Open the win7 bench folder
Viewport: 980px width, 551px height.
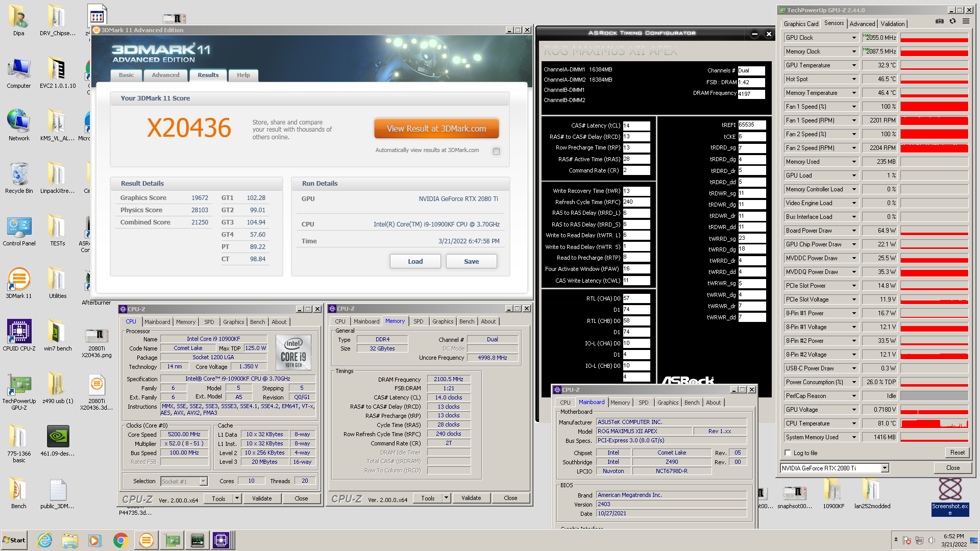tap(58, 335)
